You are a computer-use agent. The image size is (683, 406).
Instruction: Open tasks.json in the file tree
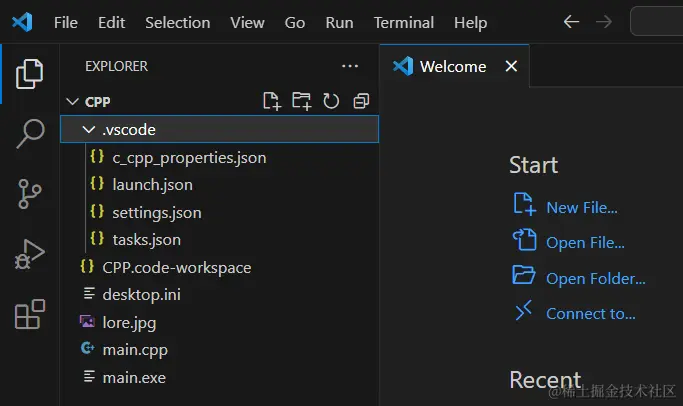220,240
